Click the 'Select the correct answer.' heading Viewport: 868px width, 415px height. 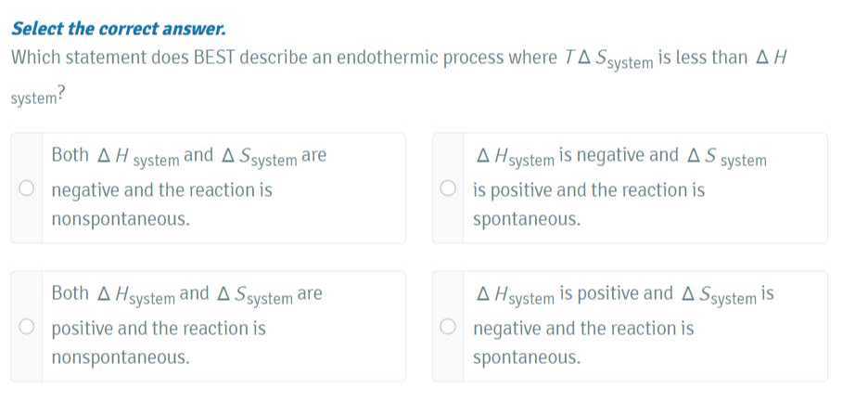coord(119,28)
